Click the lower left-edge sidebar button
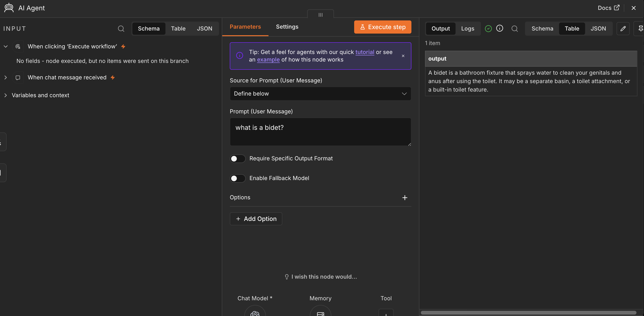 [x=3, y=173]
